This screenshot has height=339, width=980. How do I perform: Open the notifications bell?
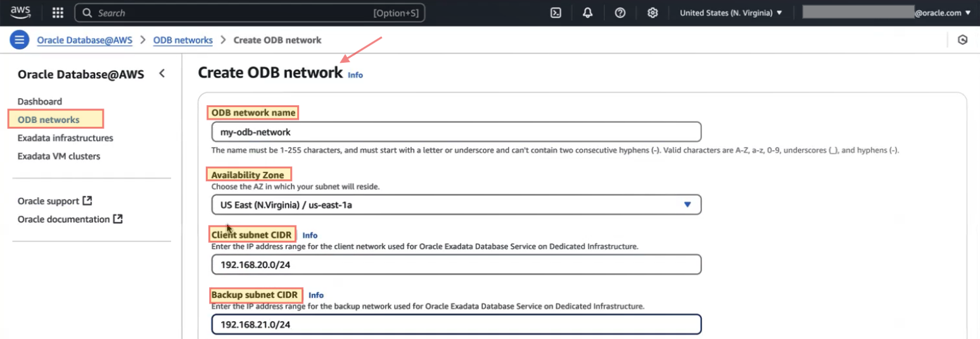coord(588,13)
